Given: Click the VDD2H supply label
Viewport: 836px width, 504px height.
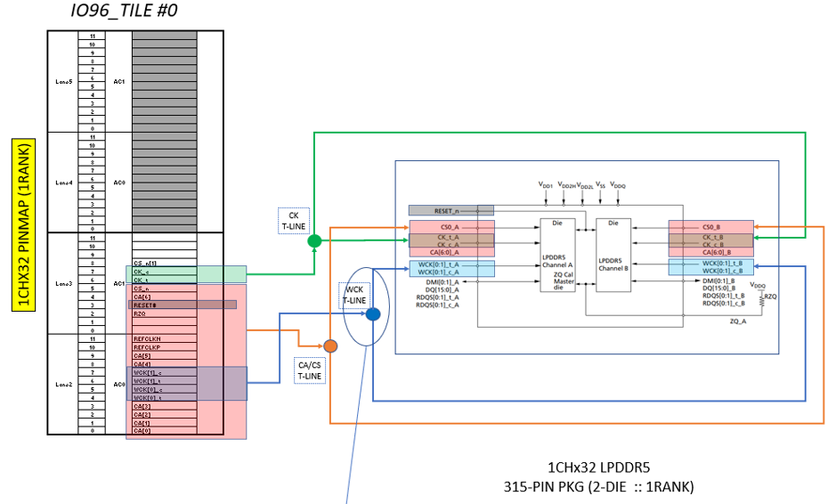Looking at the screenshot, I should click(x=567, y=184).
